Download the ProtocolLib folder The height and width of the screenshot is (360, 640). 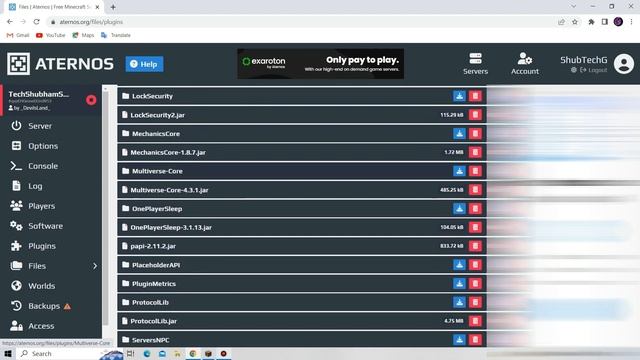pyautogui.click(x=459, y=302)
